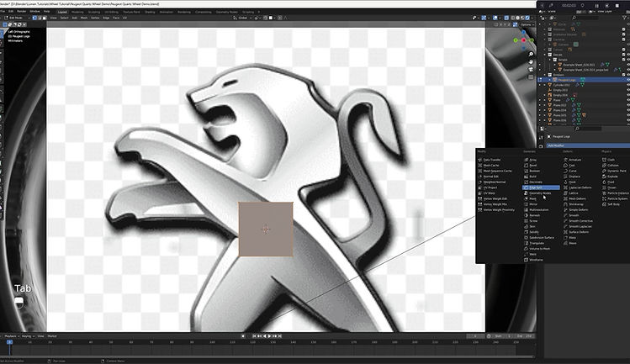Toggle visibility of Peugeot Logo in outliner
The height and width of the screenshot is (364, 630).
point(628,80)
